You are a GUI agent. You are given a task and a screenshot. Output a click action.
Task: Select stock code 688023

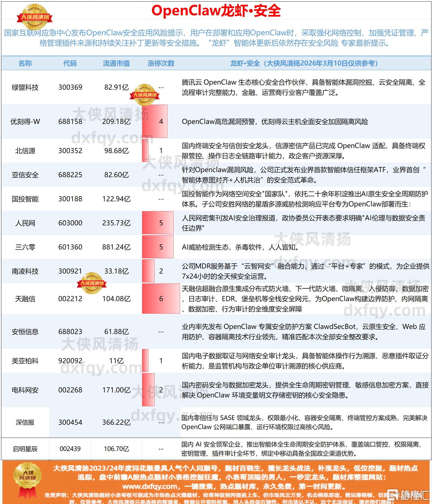coord(70,332)
